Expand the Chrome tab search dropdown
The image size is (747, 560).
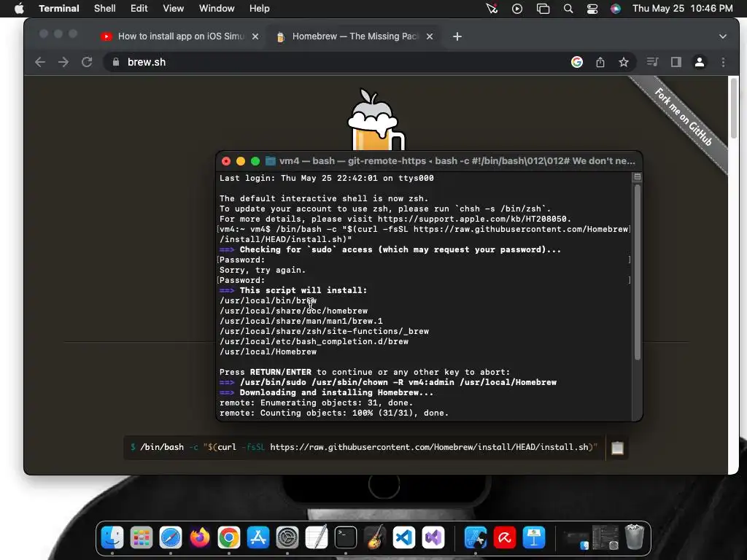point(723,36)
